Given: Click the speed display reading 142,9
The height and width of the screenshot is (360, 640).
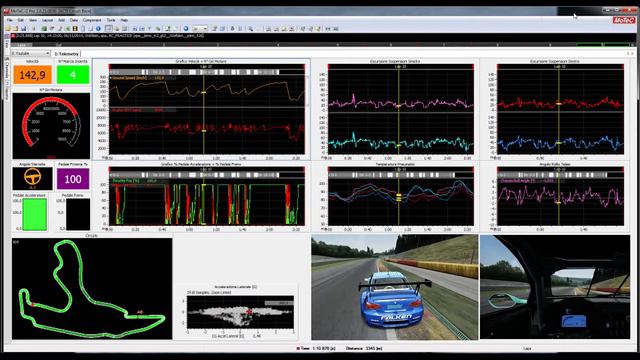Looking at the screenshot, I should (x=32, y=75).
